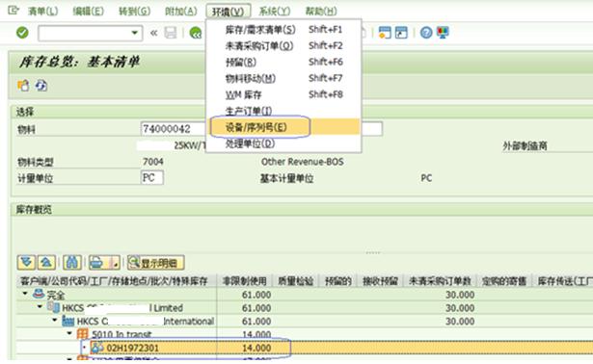Image resolution: width=593 pixels, height=364 pixels.
Task: Click the double-chevron collapse icon beside command field
Action: pyautogui.click(x=154, y=34)
